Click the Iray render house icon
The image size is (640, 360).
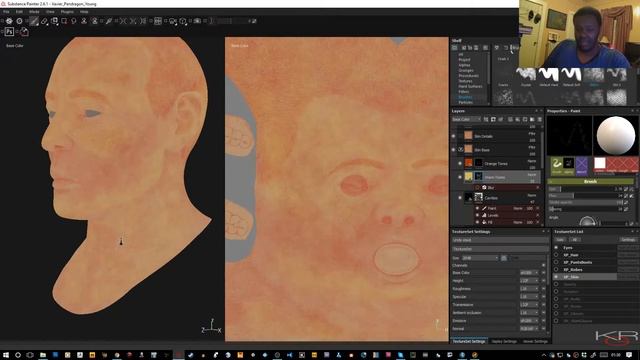[x=24, y=31]
